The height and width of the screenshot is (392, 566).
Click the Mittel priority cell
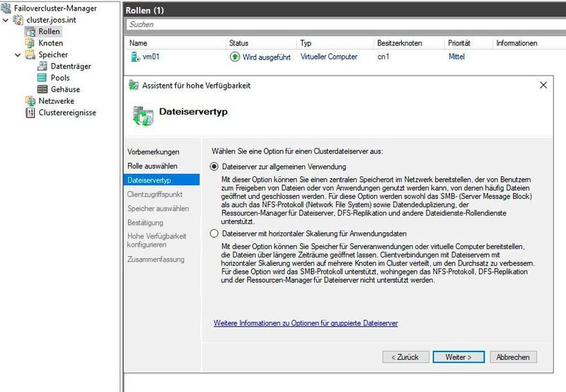(456, 57)
